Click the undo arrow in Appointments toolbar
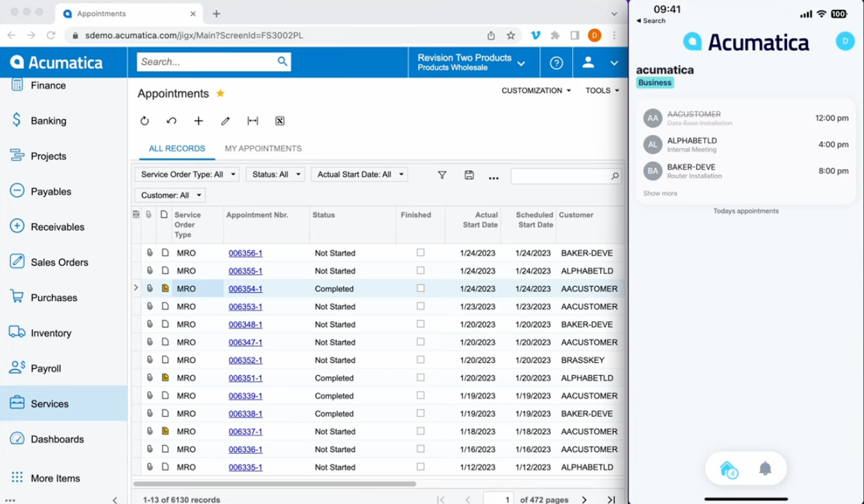 pyautogui.click(x=171, y=120)
